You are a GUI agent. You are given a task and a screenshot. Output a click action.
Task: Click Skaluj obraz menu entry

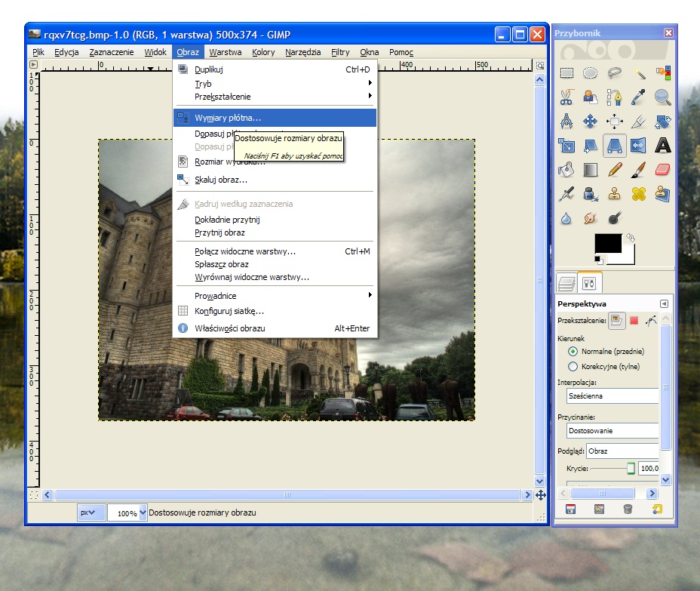[220, 180]
